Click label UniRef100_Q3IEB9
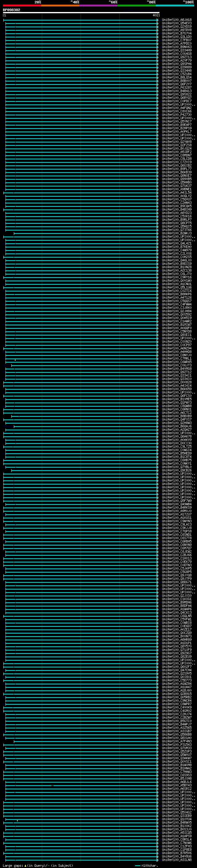Image resolution: width=197 pixels, height=868 pixels. click(x=176, y=815)
